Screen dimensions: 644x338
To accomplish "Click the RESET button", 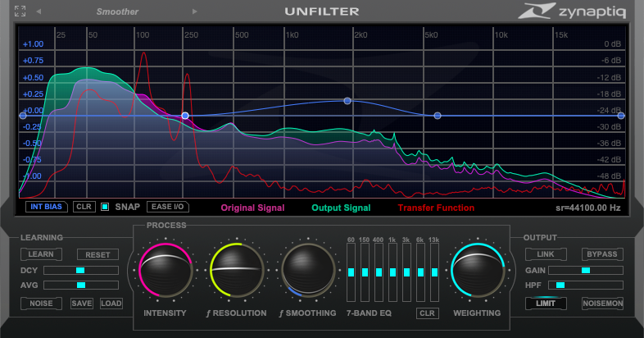I will (98, 254).
